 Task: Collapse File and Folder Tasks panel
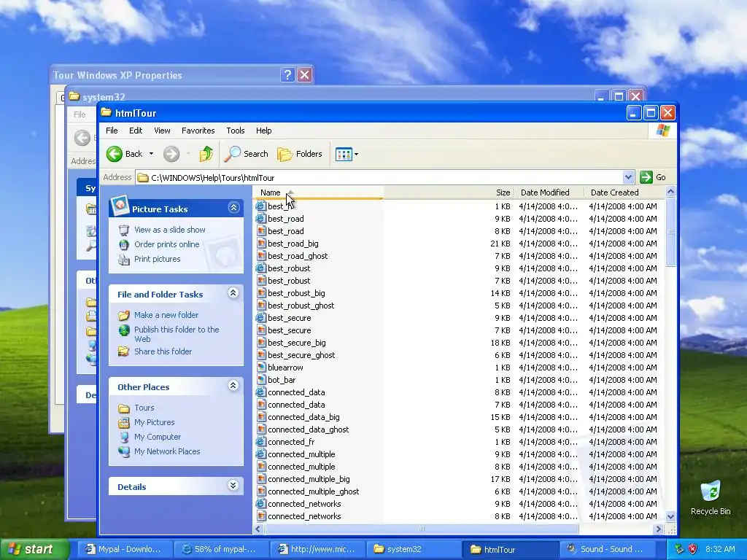[233, 293]
